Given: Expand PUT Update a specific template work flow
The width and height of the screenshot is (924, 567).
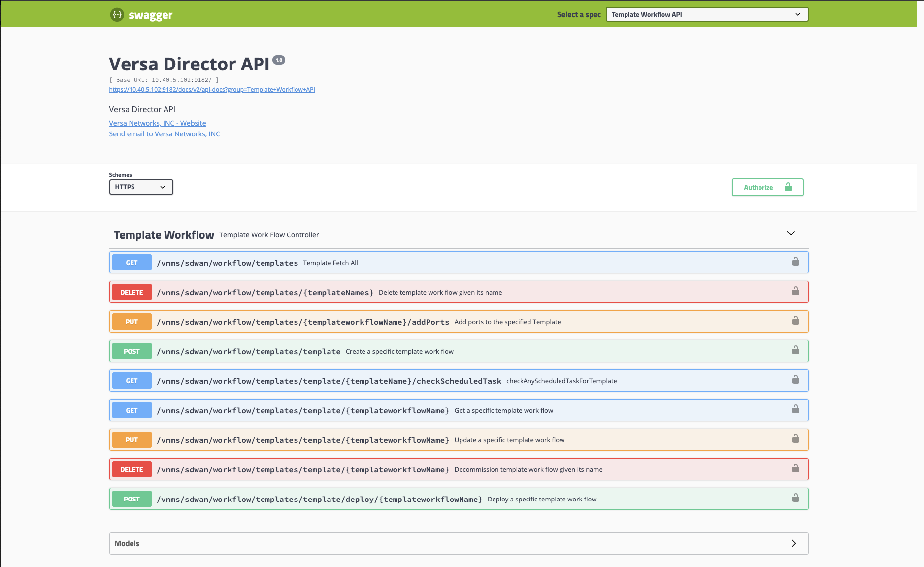Looking at the screenshot, I should (x=459, y=440).
